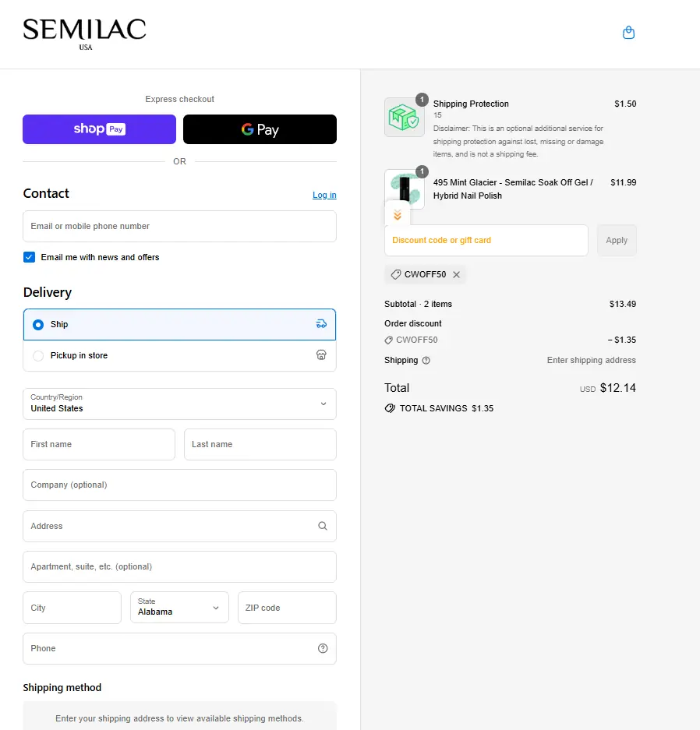The image size is (700, 730).
Task: Open the shopping bag cart icon
Action: [628, 33]
